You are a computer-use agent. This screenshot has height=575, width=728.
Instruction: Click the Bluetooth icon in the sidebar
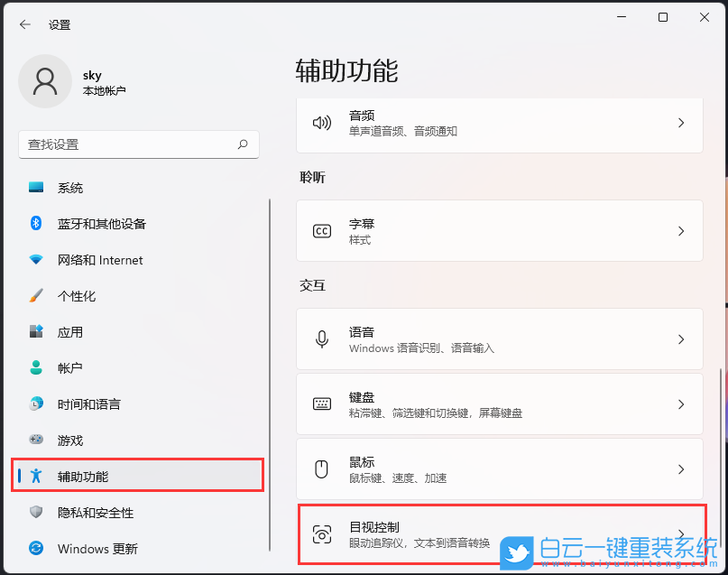click(33, 224)
